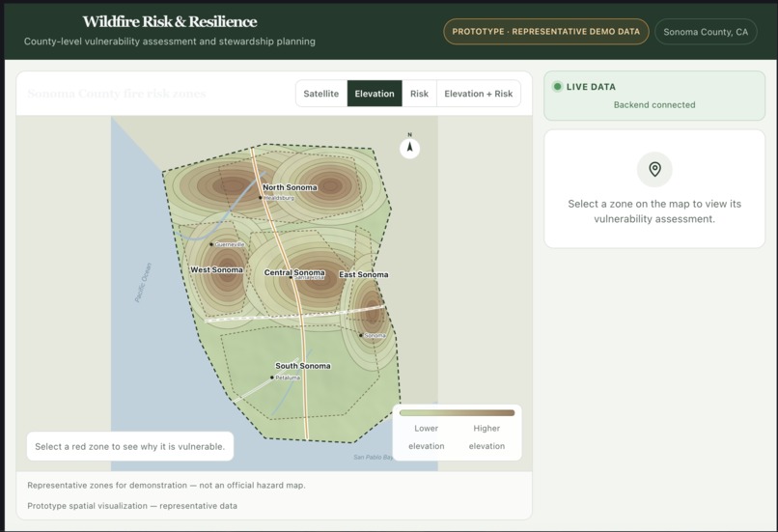Click the green Live Data status dot
The image size is (778, 532).
(x=557, y=86)
